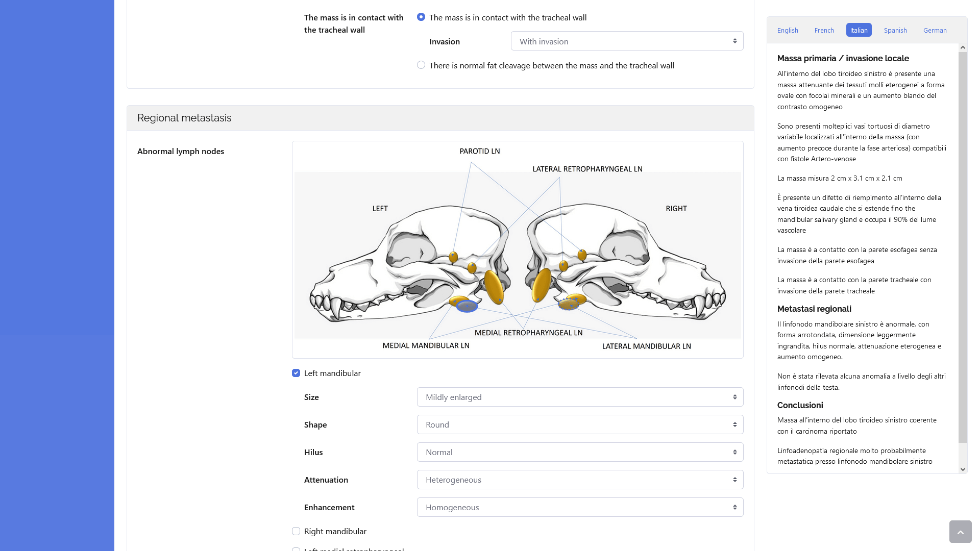Click the blue-highlighted left mandibular lymph node
This screenshot has height=551, width=980.
coord(467,306)
